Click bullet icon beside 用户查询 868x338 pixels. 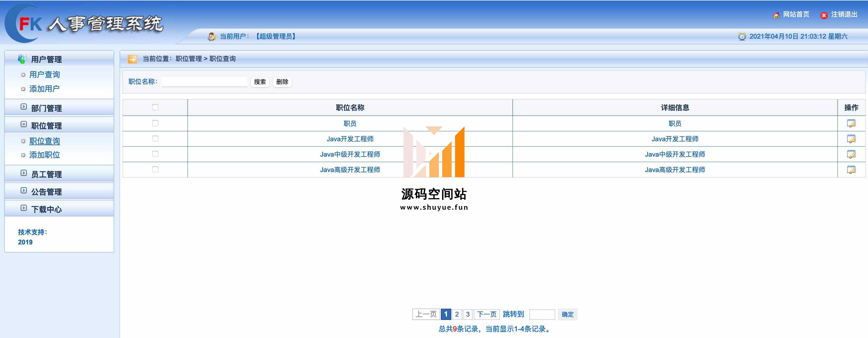[23, 75]
